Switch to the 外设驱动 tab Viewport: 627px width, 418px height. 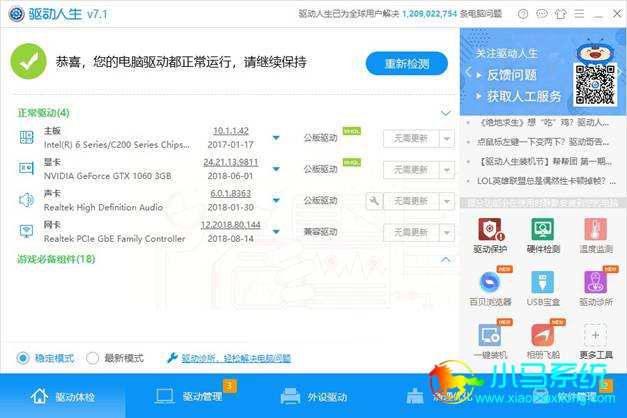[314, 396]
